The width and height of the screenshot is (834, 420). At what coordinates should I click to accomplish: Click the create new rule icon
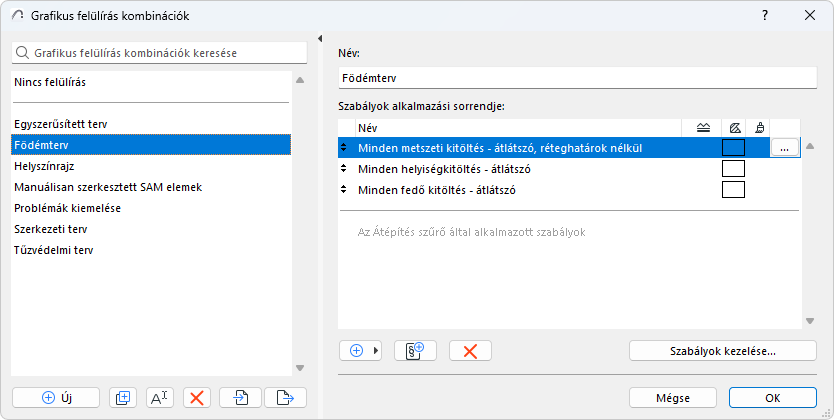416,350
